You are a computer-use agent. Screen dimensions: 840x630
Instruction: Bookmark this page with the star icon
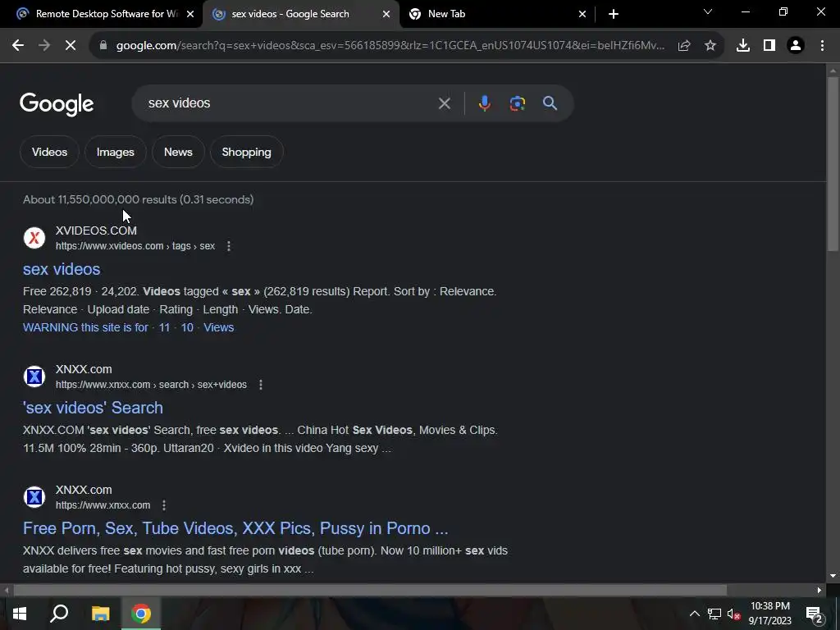[710, 46]
